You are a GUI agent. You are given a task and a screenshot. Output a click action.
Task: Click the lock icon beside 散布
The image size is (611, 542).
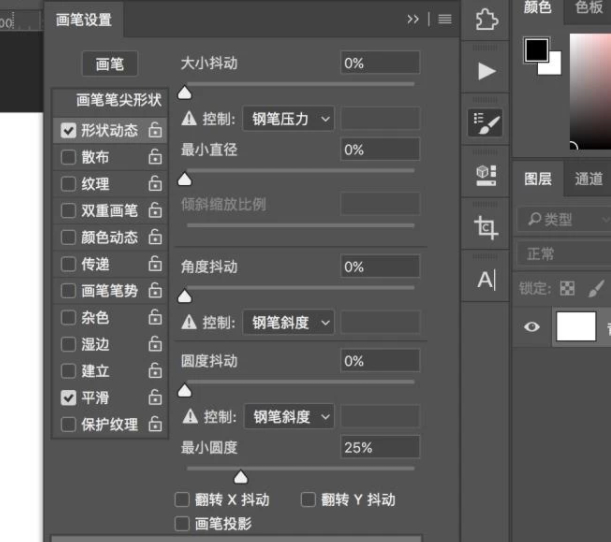(155, 157)
